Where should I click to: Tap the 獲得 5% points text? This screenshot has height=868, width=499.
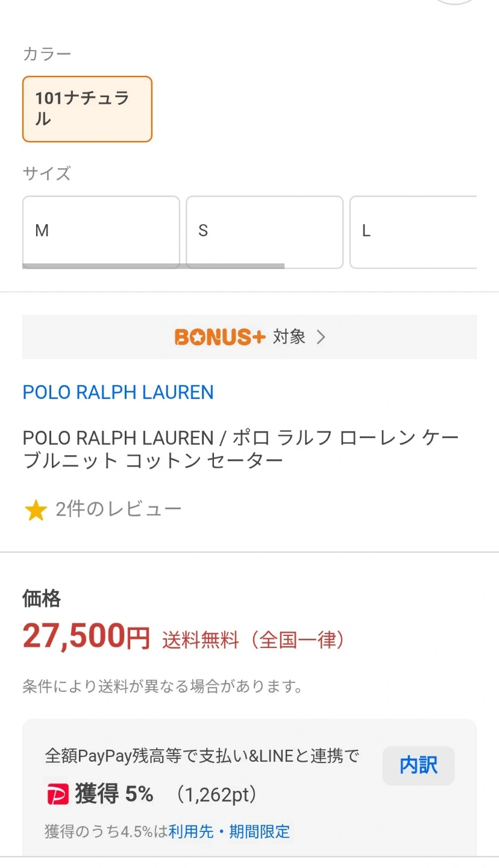114,794
